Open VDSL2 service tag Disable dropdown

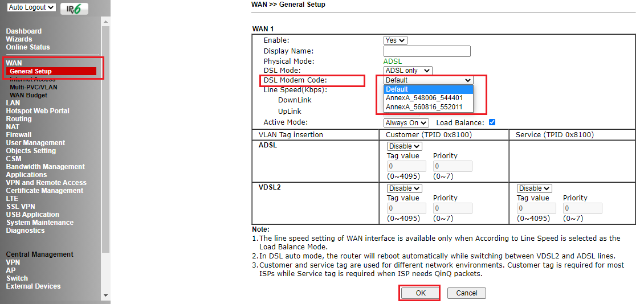[x=534, y=188]
